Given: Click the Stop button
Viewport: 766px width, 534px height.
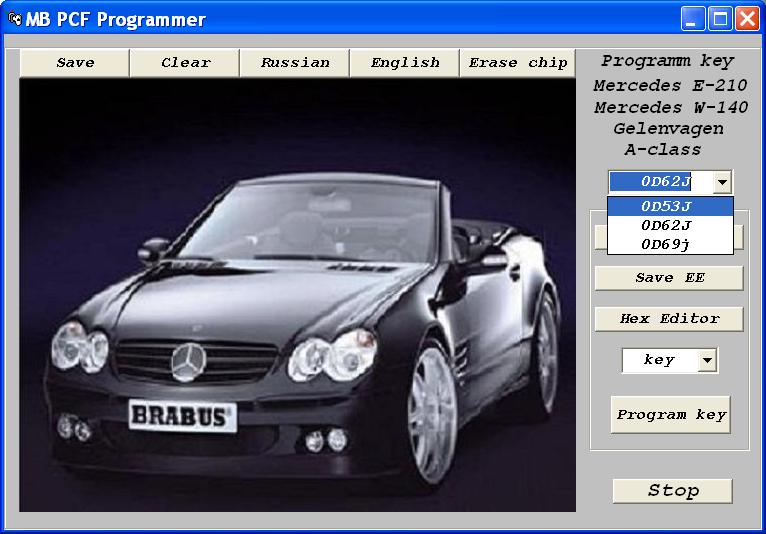Looking at the screenshot, I should pos(673,491).
